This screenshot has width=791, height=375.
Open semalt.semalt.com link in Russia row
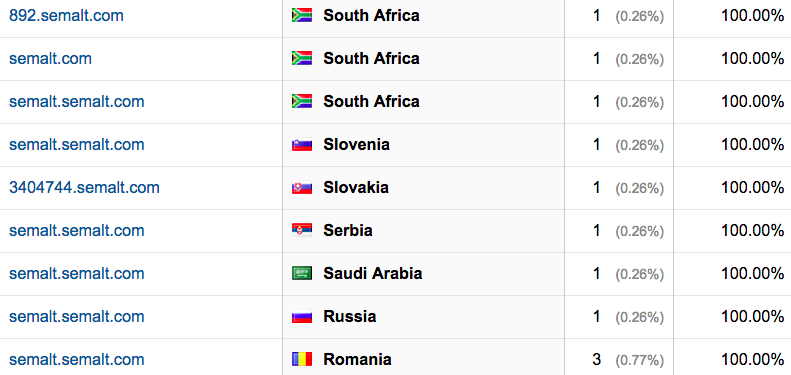click(x=77, y=317)
